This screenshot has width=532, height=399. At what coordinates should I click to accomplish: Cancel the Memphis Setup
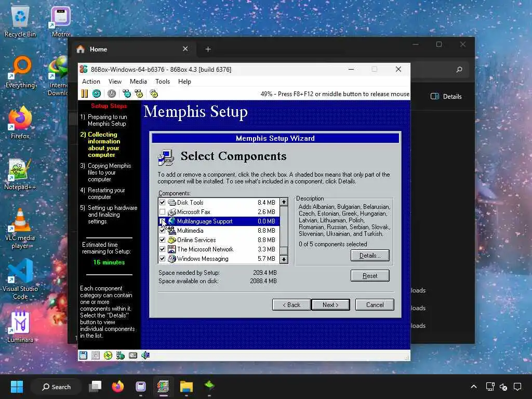[375, 304]
